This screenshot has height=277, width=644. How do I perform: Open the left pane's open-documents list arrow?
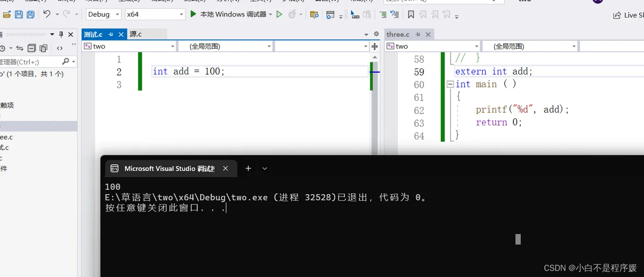click(366, 34)
